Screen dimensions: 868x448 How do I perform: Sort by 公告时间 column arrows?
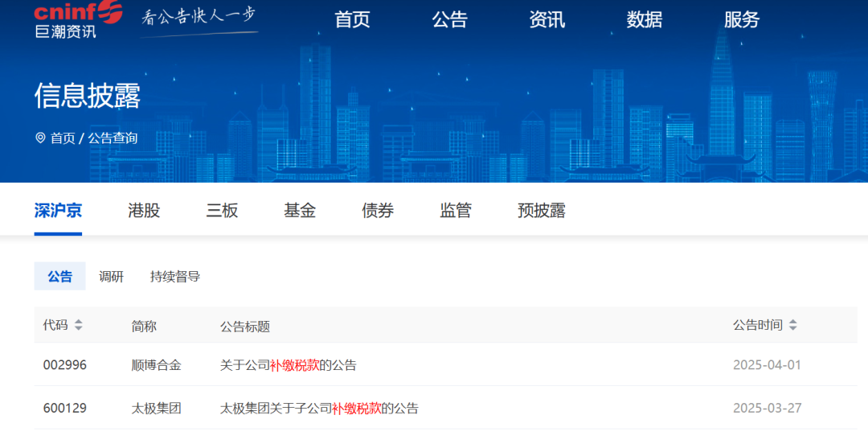pos(792,325)
